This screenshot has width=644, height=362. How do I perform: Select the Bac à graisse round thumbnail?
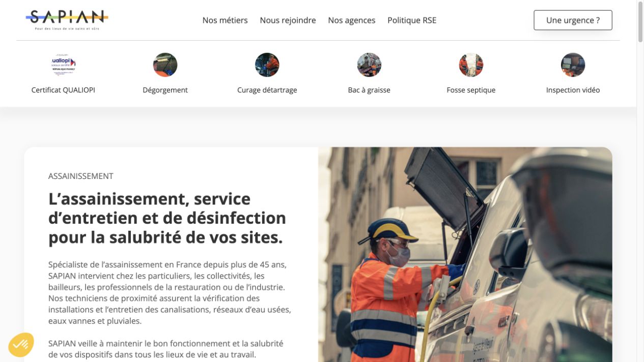click(x=369, y=65)
